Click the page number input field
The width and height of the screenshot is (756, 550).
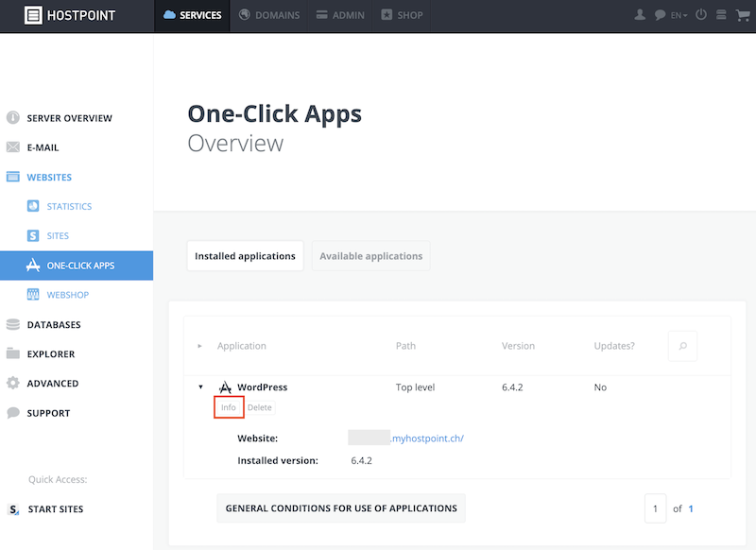[x=655, y=508]
